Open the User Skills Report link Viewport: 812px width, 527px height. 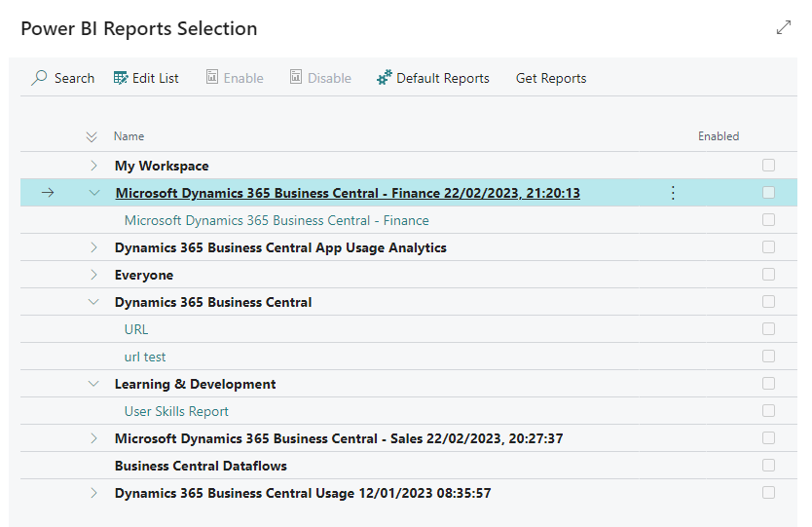(176, 411)
